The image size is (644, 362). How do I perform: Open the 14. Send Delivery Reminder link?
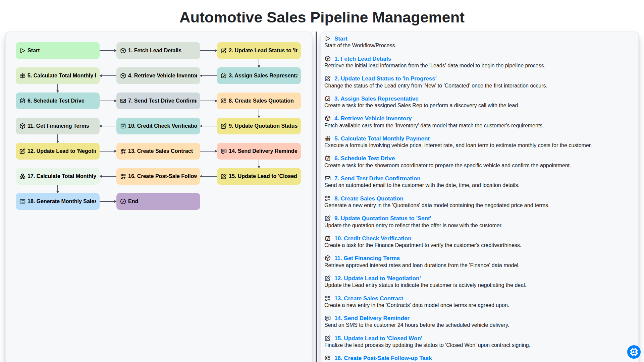coord(372,318)
